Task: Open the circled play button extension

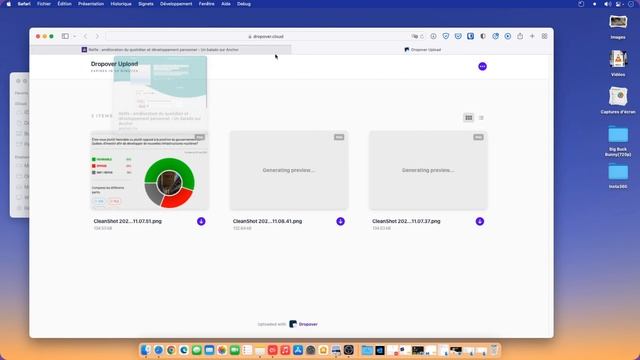Action: coord(508,36)
